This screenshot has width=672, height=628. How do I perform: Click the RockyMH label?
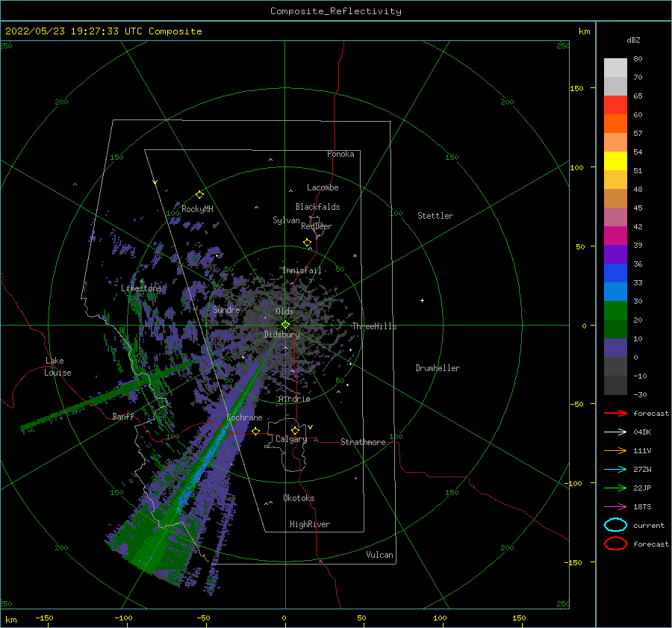[x=198, y=209]
